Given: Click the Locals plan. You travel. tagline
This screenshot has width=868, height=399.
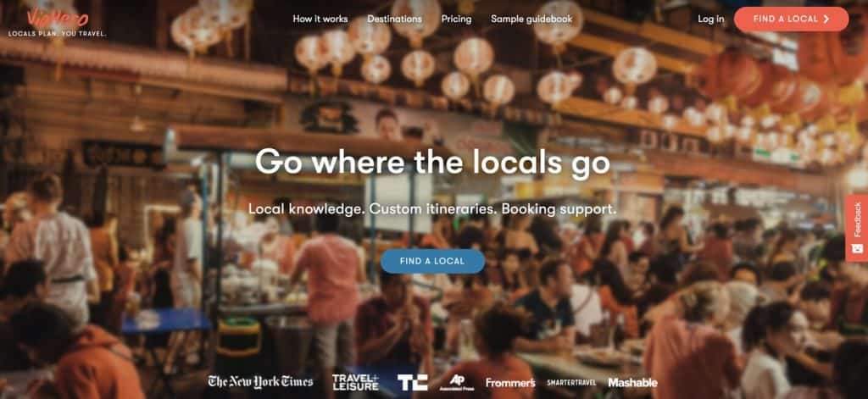Looking at the screenshot, I should [x=57, y=34].
